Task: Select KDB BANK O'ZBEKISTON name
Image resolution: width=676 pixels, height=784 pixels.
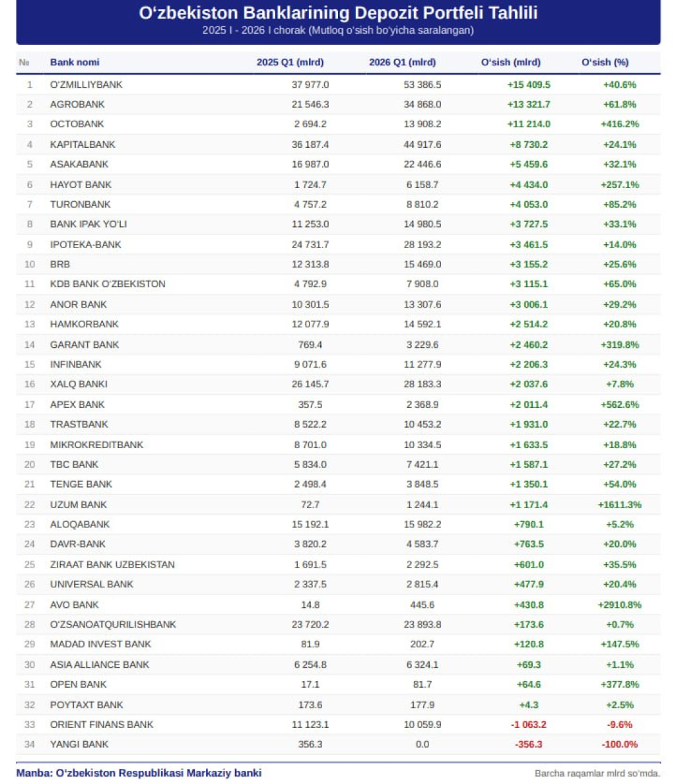Action: pos(108,284)
